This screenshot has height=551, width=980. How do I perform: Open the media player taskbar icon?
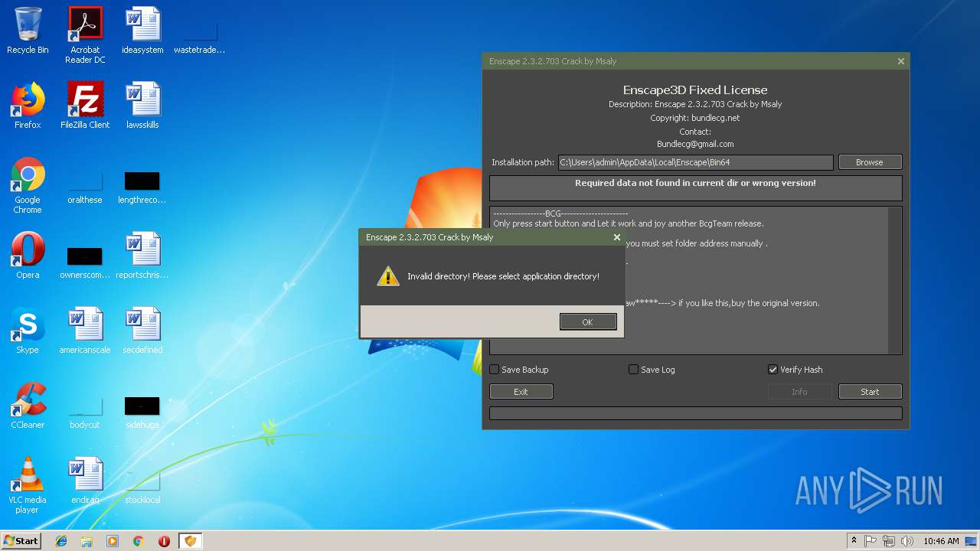tap(113, 541)
